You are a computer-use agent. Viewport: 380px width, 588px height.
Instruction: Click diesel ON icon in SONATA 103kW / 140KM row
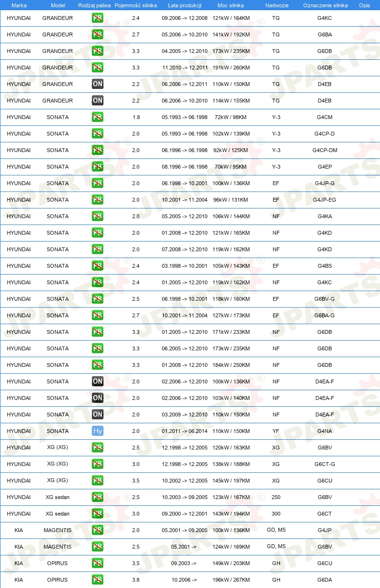click(98, 398)
